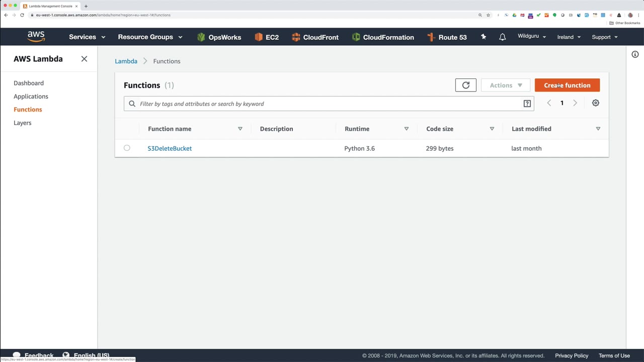Viewport: 644px width, 362px height.
Task: Click the browser forward arrow
Action: 14,15
